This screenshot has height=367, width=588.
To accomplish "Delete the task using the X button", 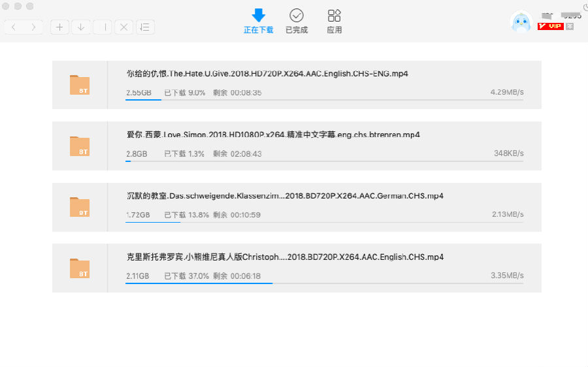I will (x=123, y=27).
